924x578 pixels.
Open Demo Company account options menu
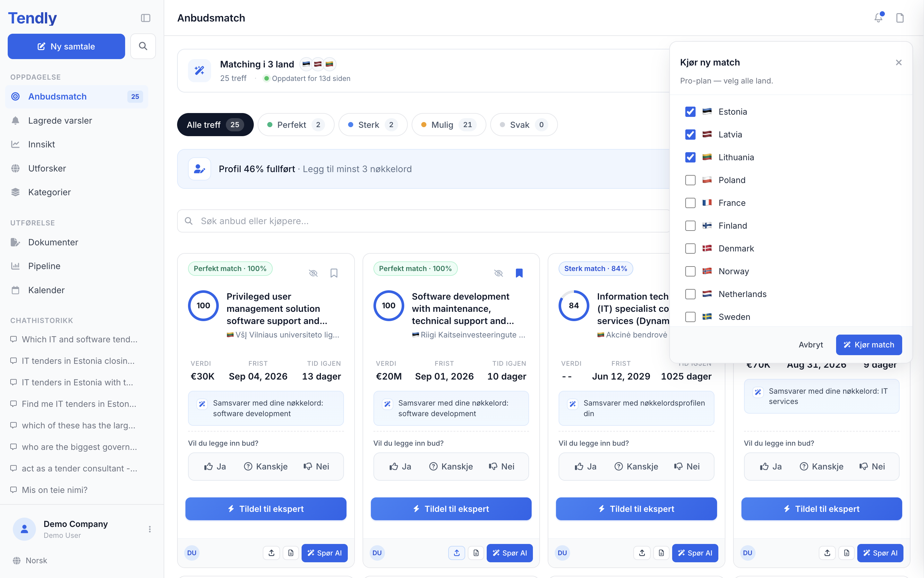pyautogui.click(x=150, y=529)
